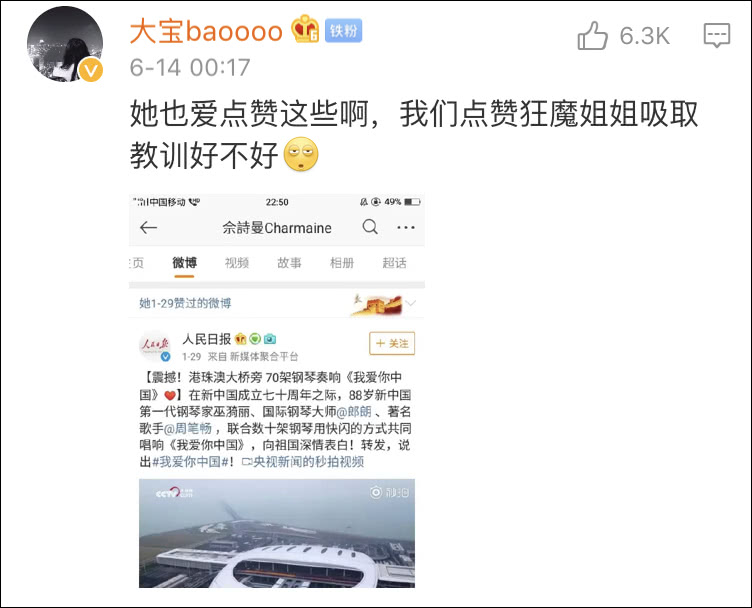Open the @郎朗 mention link
The image size is (752, 608).
(354, 412)
